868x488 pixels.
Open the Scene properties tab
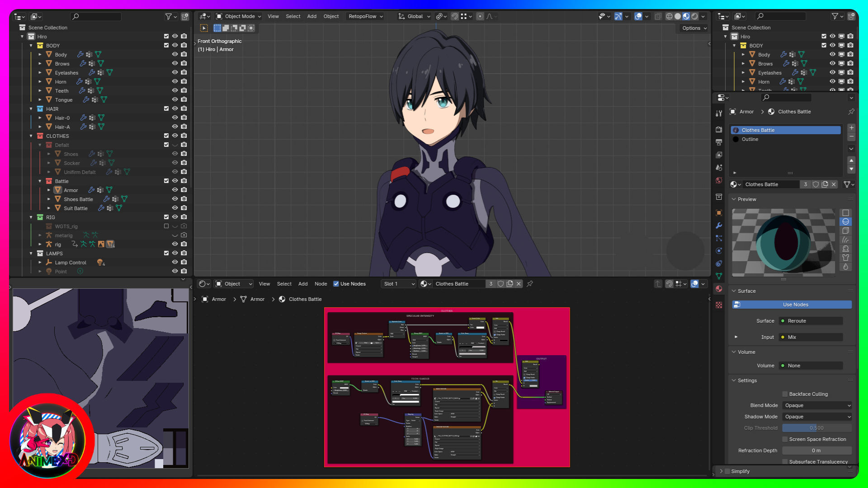(x=719, y=167)
